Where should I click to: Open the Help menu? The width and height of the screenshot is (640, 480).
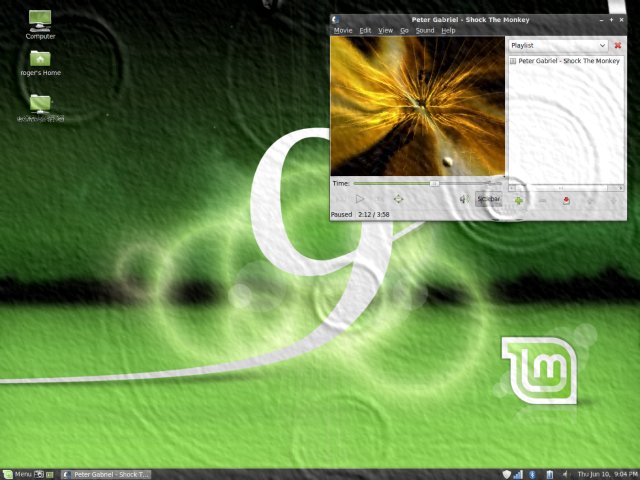pyautogui.click(x=448, y=31)
